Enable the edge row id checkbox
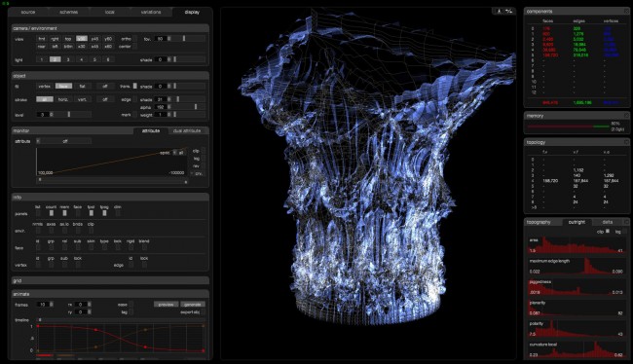 (x=130, y=265)
